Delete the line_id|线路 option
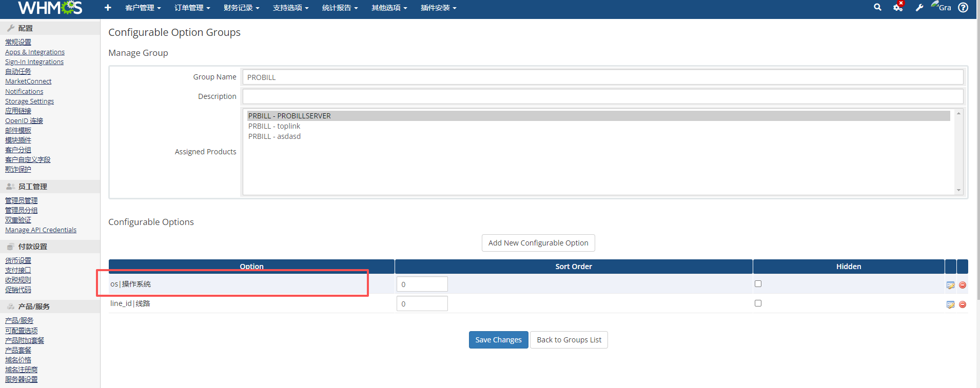This screenshot has width=980, height=388. click(x=963, y=304)
